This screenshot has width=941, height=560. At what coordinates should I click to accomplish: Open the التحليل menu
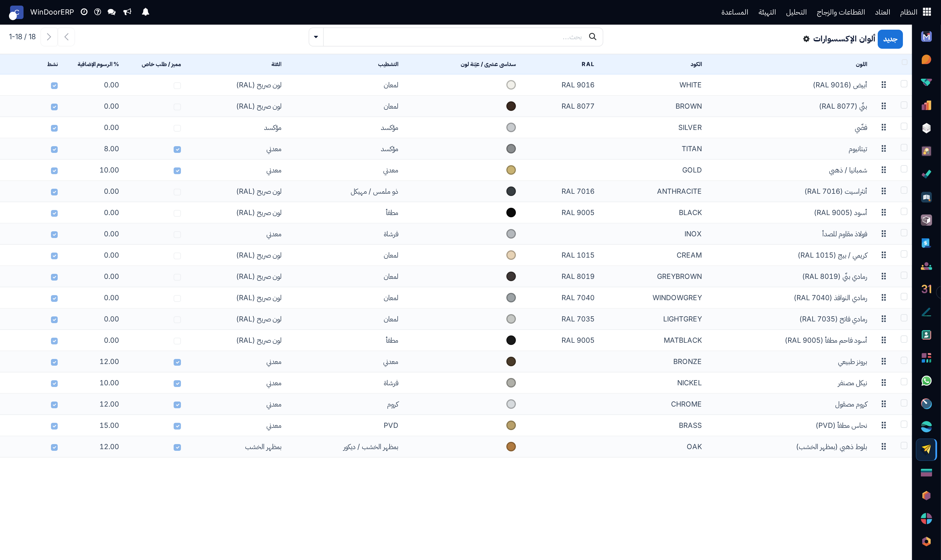click(796, 12)
